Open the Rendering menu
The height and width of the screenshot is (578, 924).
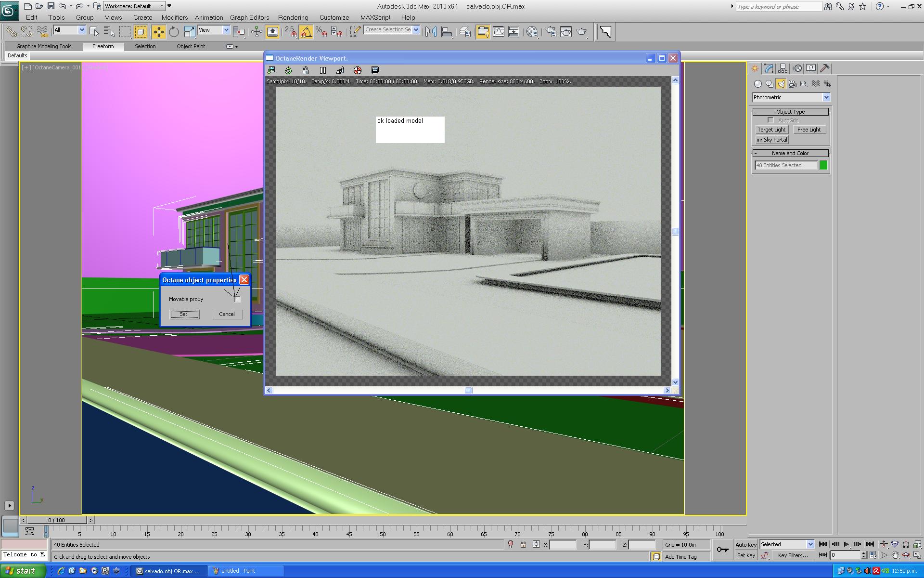(x=293, y=17)
